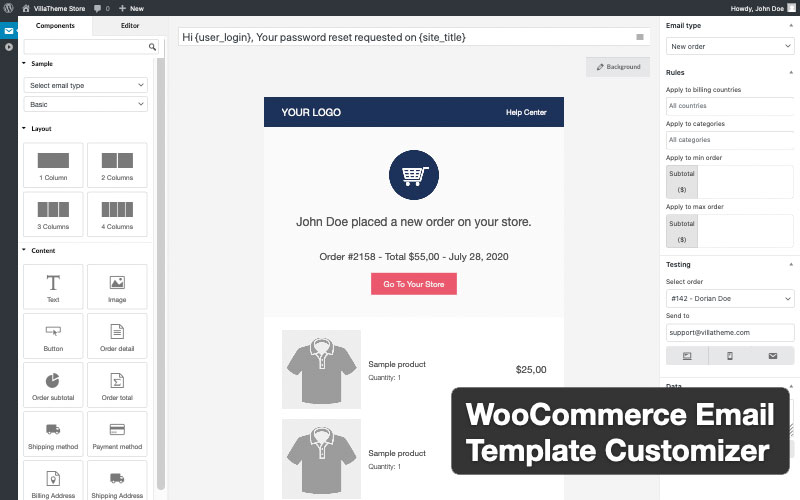
Task: Click the Send to email field
Action: click(x=730, y=333)
